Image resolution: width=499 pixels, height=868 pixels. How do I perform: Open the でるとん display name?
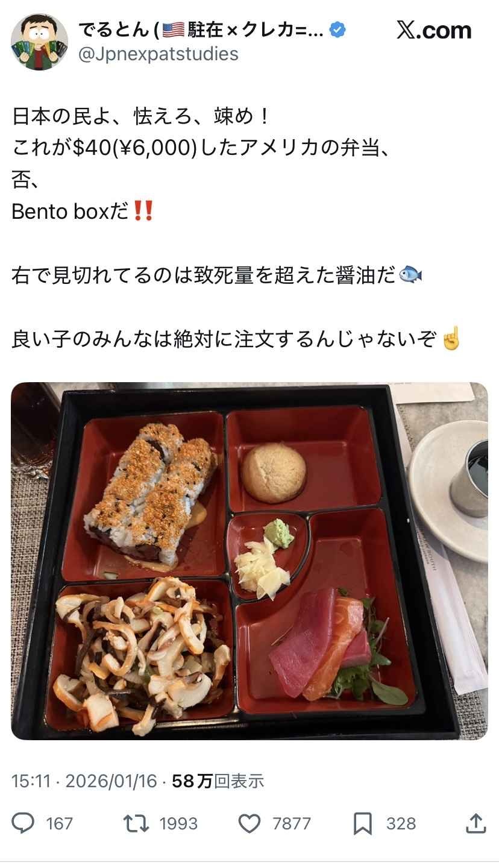(202, 30)
